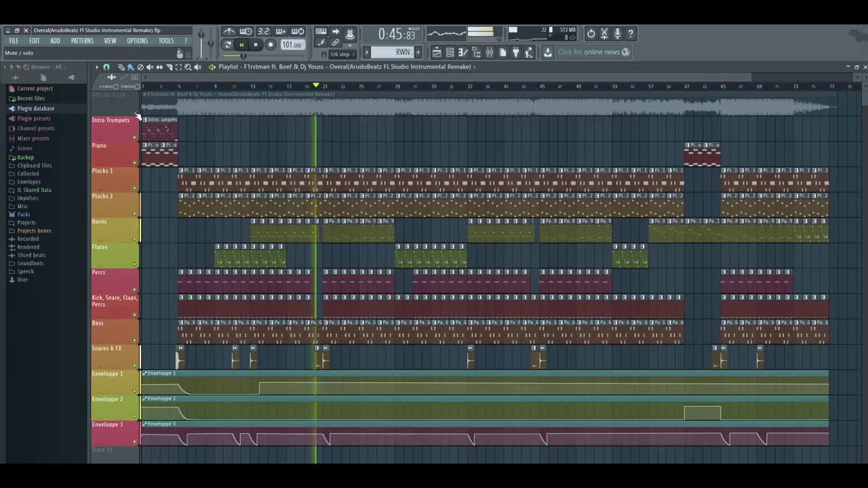Select the Slice tool in playlist toolbar
This screenshot has height=488, width=868.
[169, 67]
